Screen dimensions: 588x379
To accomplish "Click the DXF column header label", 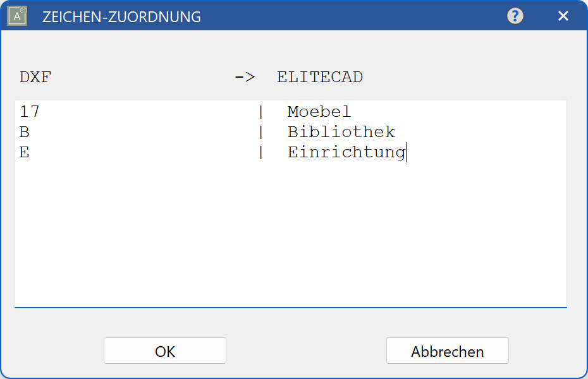I will pos(35,77).
